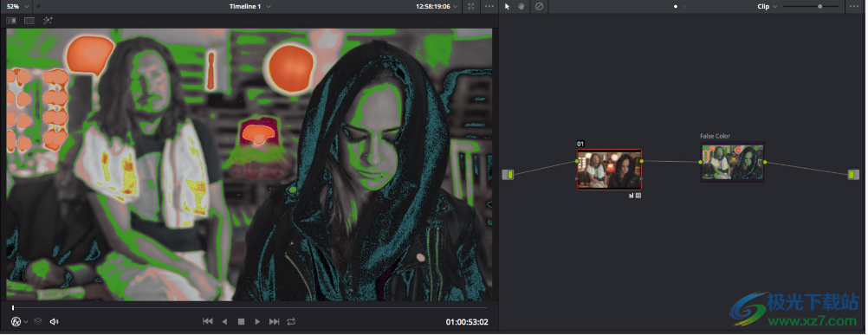
Task: Jump to the first frame
Action: pyautogui.click(x=208, y=321)
